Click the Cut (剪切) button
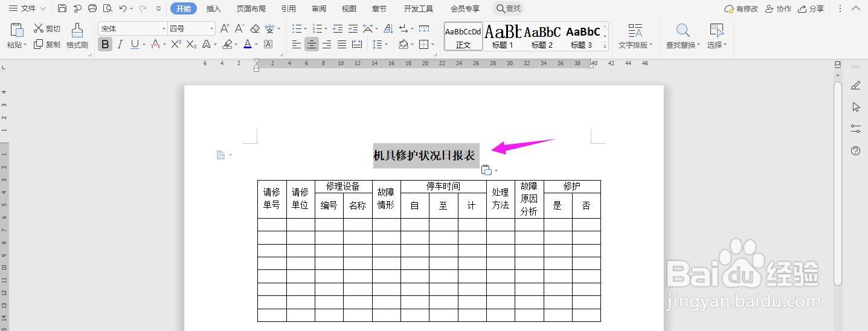The image size is (868, 331). 47,28
